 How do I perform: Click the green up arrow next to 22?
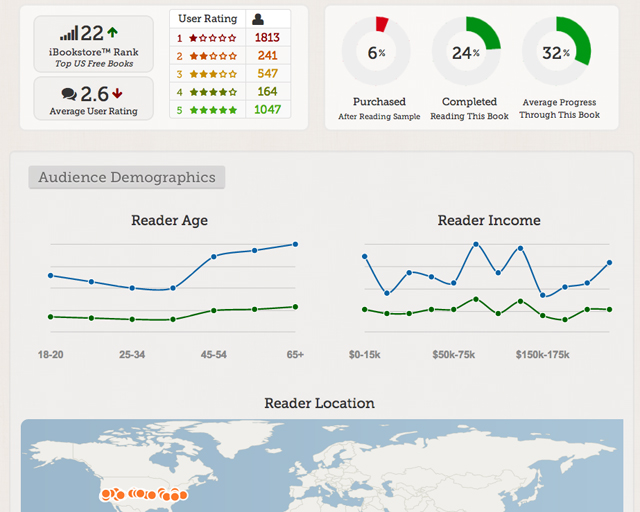point(112,34)
